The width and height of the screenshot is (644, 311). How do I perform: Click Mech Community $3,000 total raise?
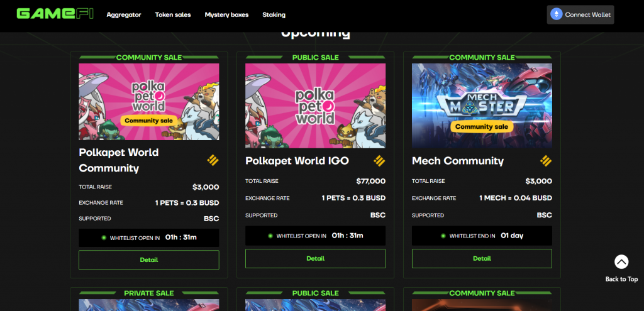click(538, 181)
